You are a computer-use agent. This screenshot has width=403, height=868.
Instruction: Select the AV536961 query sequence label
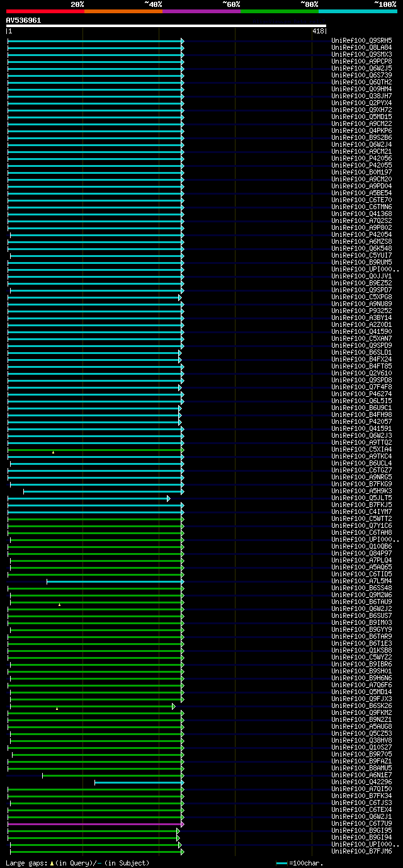(x=24, y=20)
